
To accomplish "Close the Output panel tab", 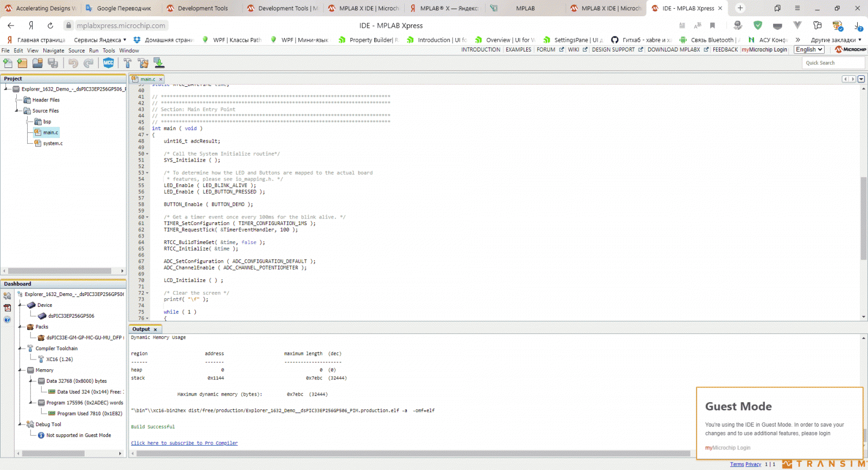I will (x=155, y=330).
